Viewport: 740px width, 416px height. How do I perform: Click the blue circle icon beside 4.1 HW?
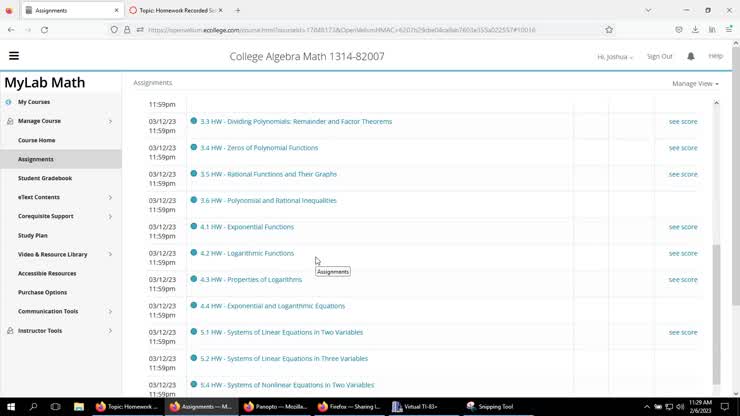(194, 227)
